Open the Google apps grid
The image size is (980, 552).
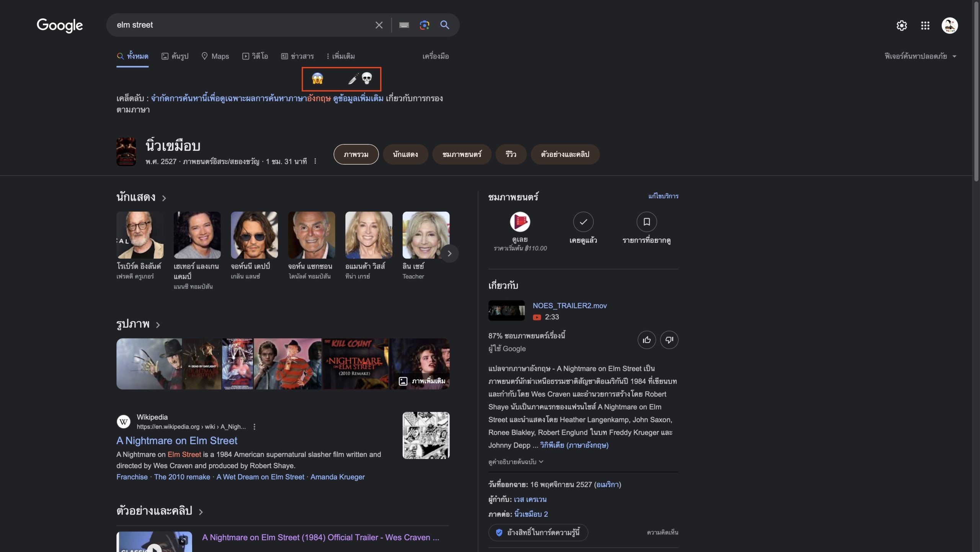click(925, 26)
